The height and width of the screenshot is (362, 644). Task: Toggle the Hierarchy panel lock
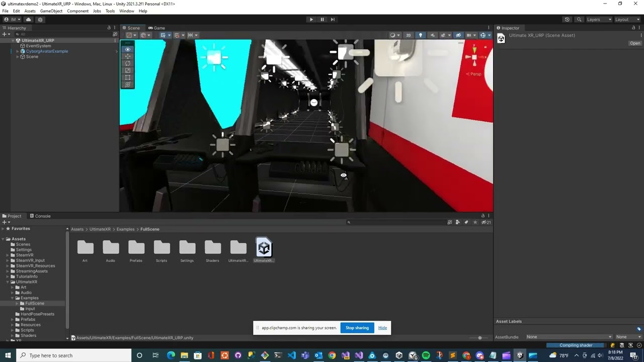pyautogui.click(x=109, y=28)
